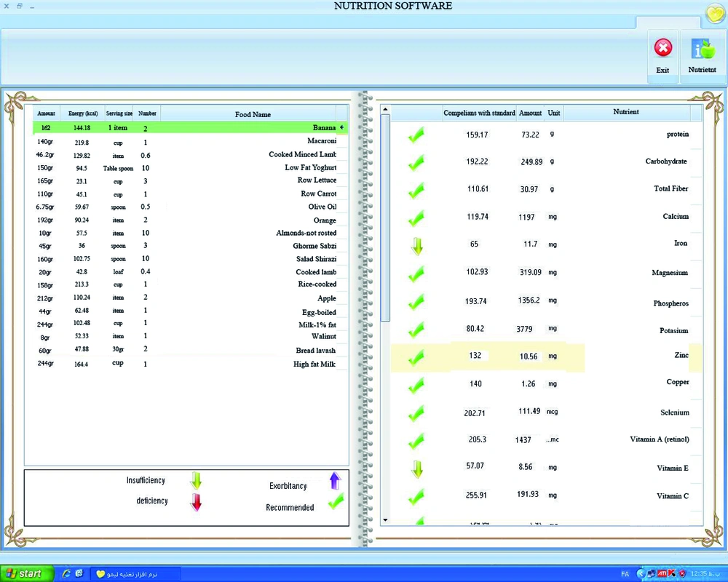Click the Recommended legend checkmark
Image resolution: width=728 pixels, height=582 pixels.
[336, 502]
